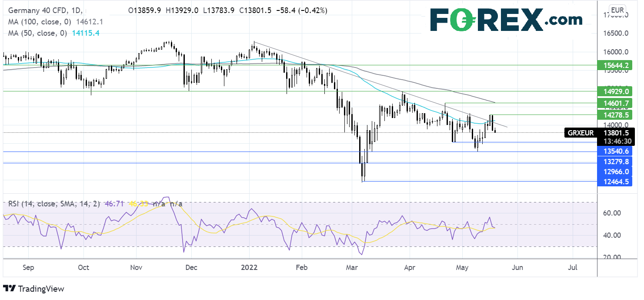Select the RSI indicator legend
This screenshot has width=644, height=300.
pos(52,203)
